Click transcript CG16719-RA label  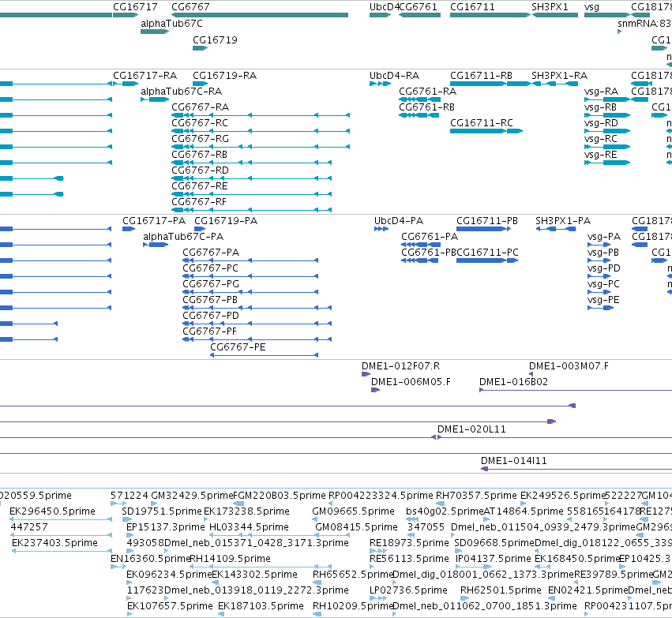click(x=224, y=76)
